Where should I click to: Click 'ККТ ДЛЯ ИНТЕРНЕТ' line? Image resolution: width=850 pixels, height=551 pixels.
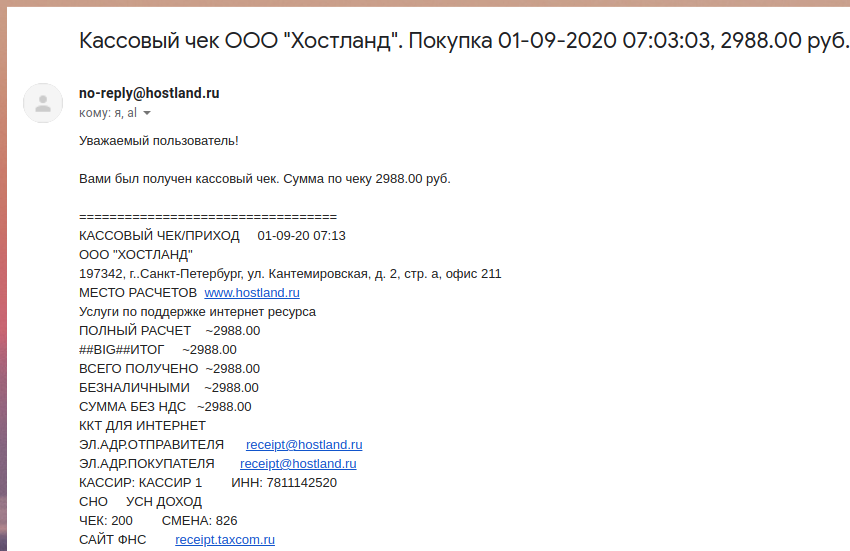tap(143, 426)
